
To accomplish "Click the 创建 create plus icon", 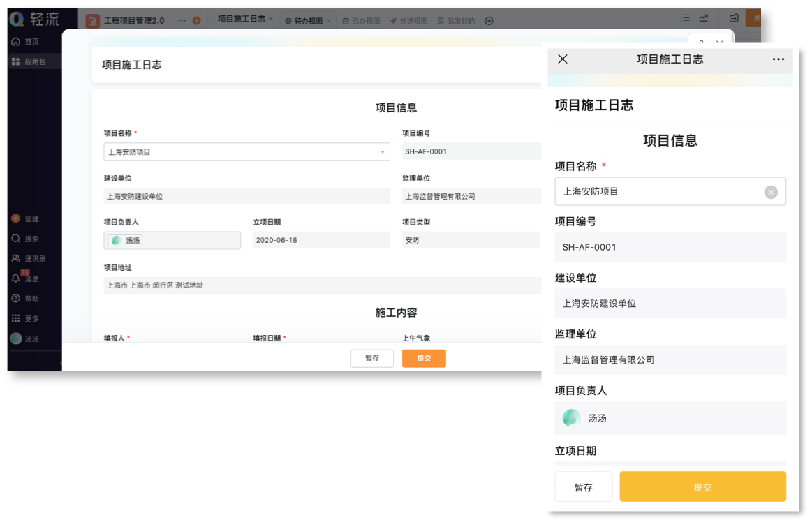I will click(16, 218).
